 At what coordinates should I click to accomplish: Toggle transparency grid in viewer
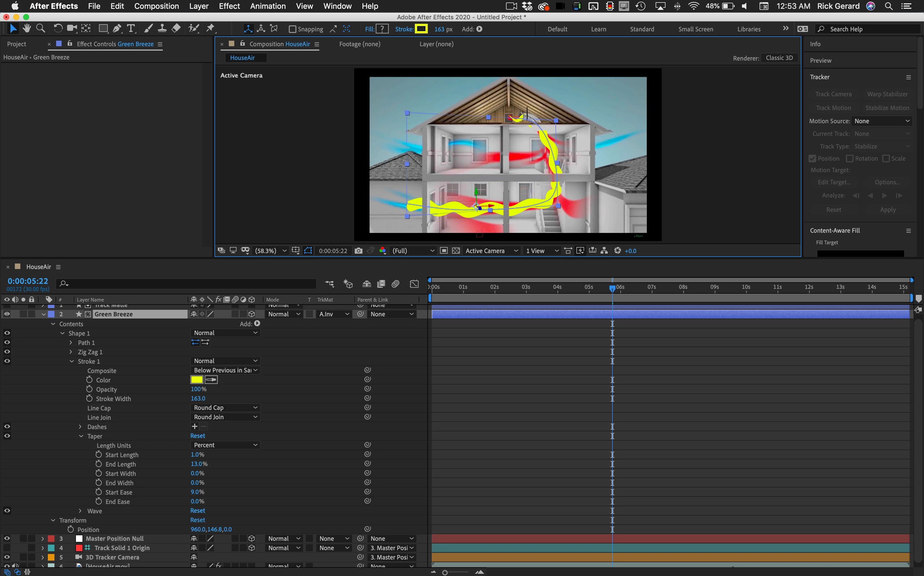(x=455, y=251)
